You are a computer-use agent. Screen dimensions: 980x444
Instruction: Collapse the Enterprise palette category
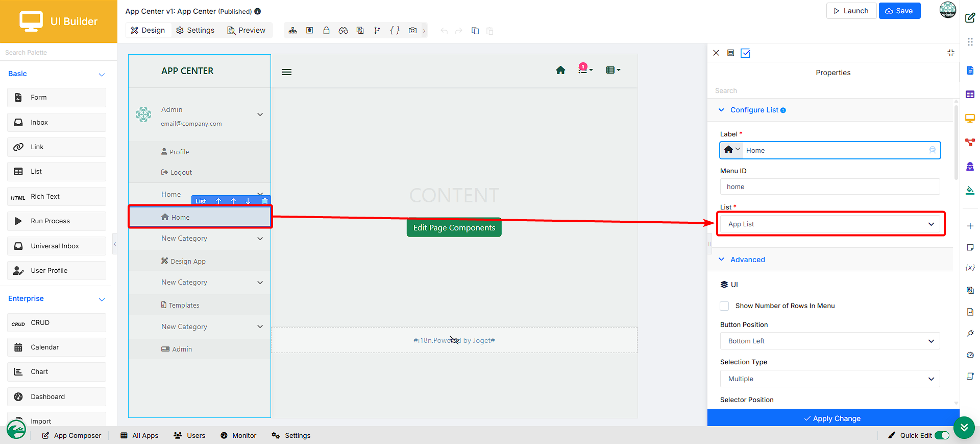[102, 299]
